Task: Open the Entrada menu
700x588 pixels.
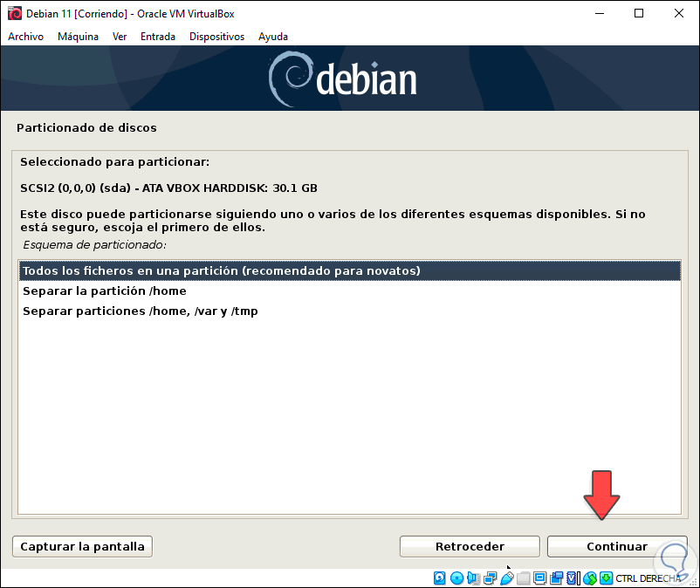Action: pos(158,37)
